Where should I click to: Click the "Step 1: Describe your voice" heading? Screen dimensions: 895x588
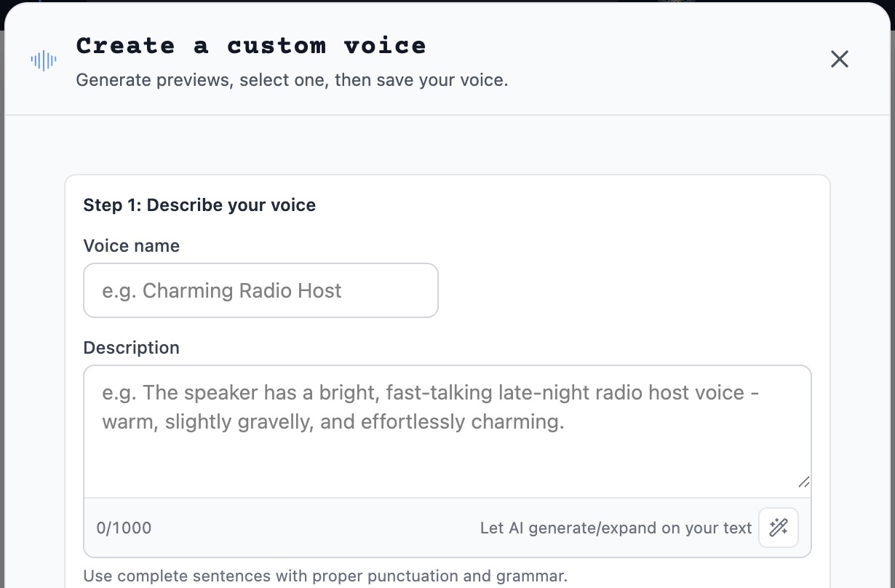coord(199,205)
